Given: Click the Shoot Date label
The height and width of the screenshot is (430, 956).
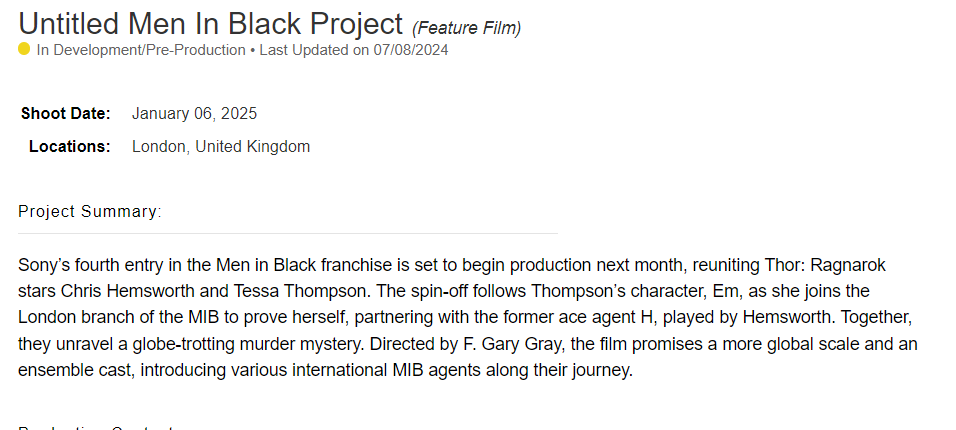Looking at the screenshot, I should 66,114.
